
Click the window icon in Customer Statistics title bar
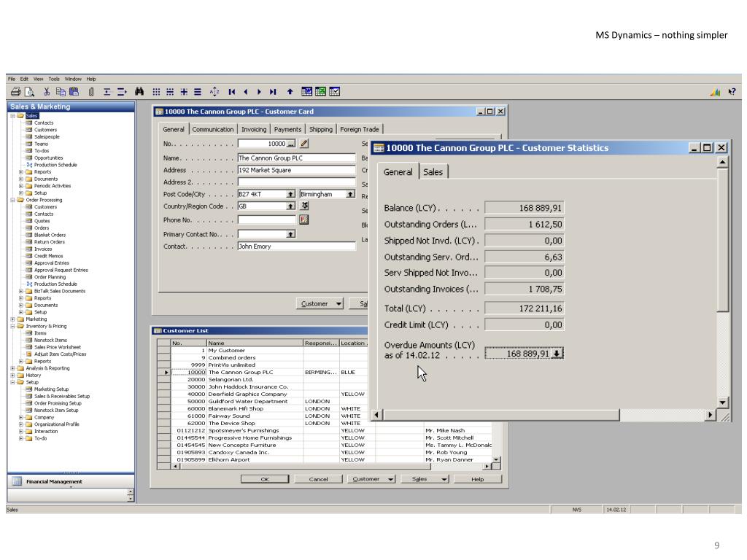pos(379,148)
